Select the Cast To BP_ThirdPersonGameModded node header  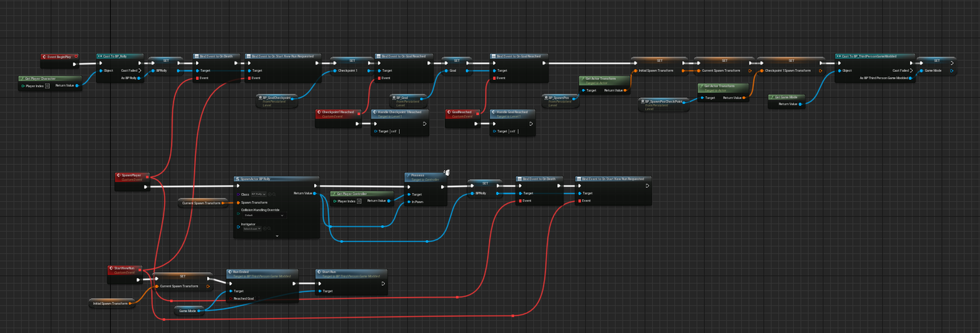(875, 56)
